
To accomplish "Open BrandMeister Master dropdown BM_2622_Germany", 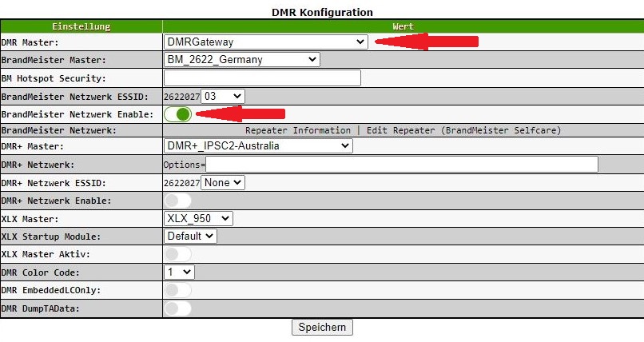I will click(241, 60).
